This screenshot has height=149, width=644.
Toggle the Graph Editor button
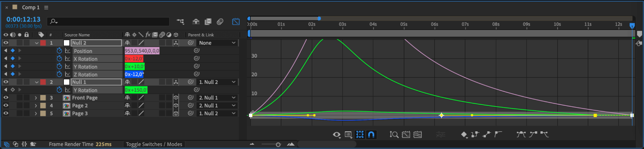236,22
